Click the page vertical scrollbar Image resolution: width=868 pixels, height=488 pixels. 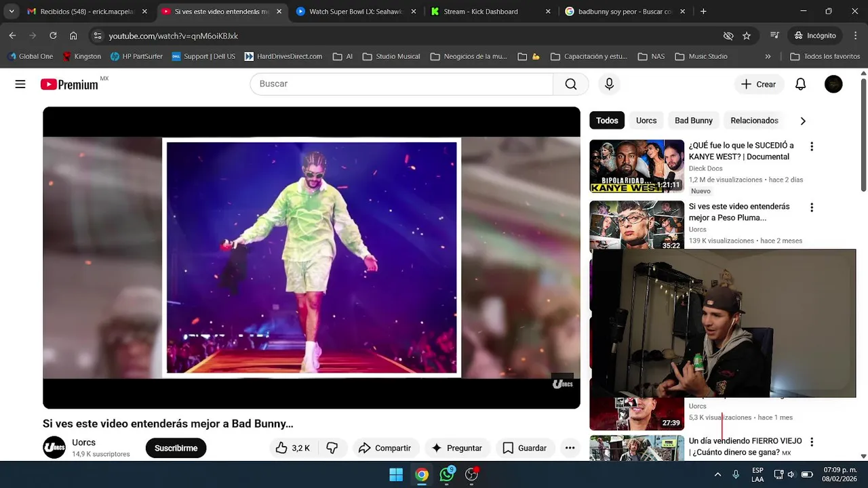coord(863,136)
